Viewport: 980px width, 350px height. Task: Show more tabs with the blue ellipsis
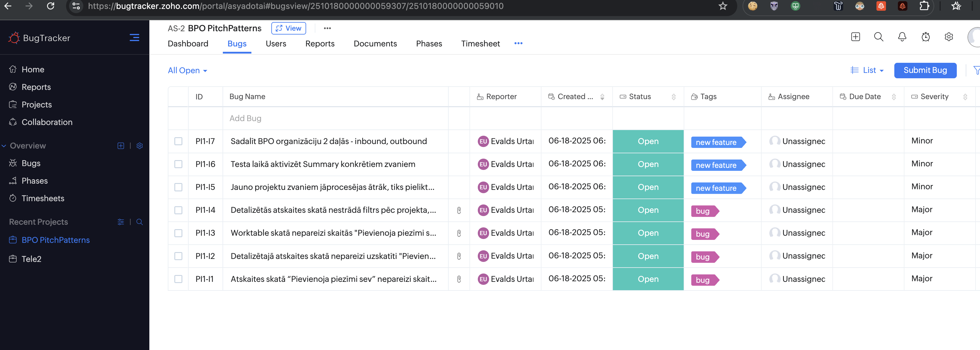tap(518, 43)
